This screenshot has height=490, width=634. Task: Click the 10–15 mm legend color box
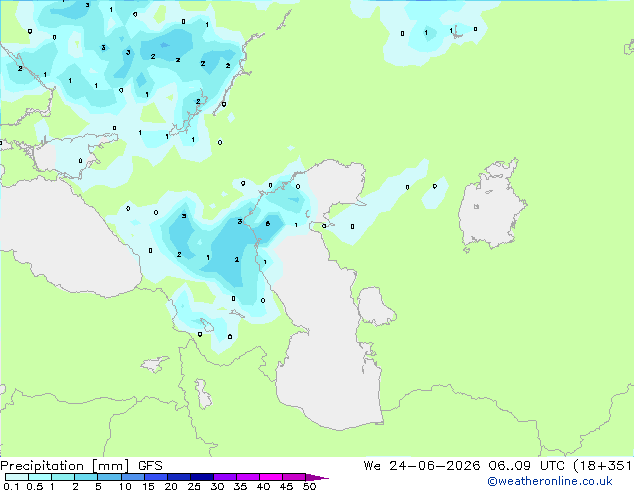click(x=133, y=477)
